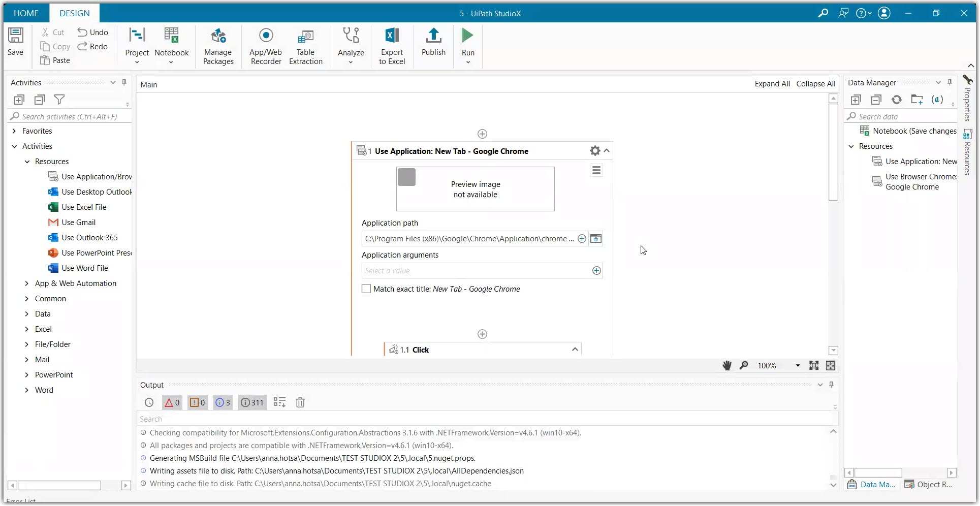Expand the Word activity category

pos(26,390)
